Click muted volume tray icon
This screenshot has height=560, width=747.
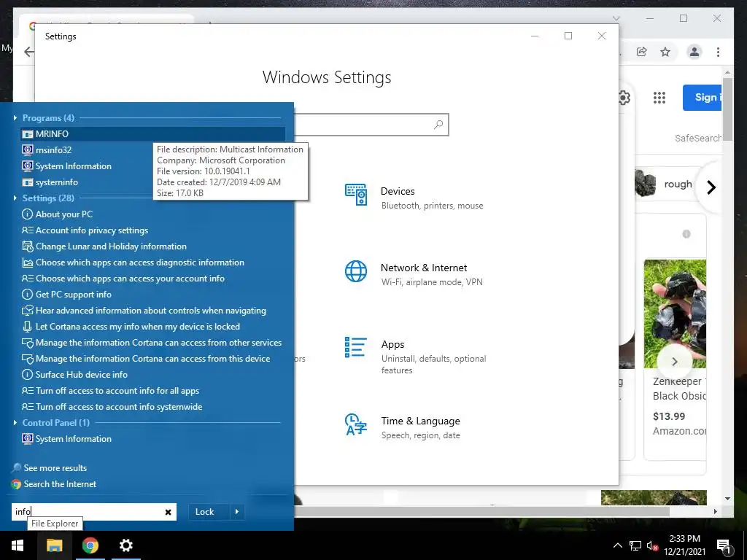tap(651, 545)
